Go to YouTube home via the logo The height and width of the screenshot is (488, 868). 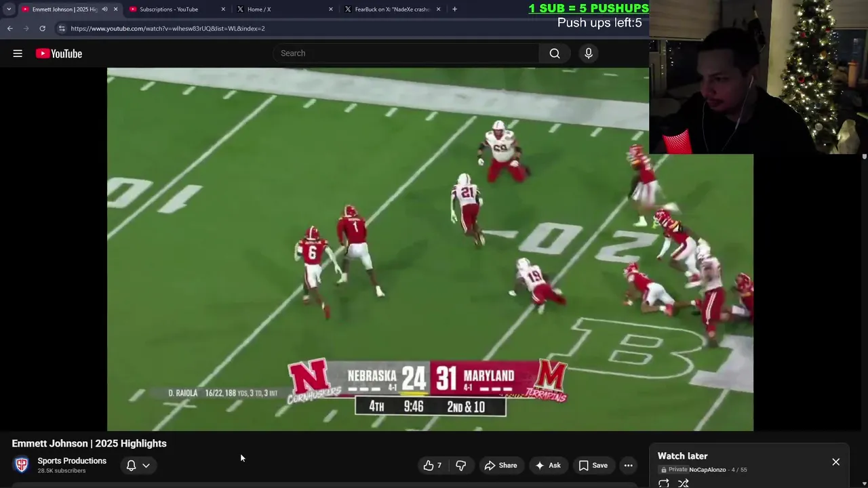click(x=59, y=54)
